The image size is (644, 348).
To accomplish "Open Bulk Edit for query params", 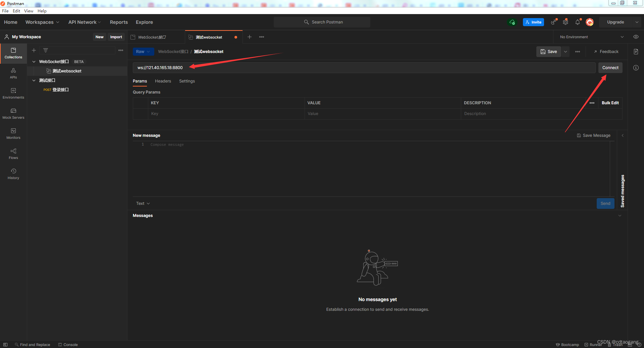I will point(610,103).
